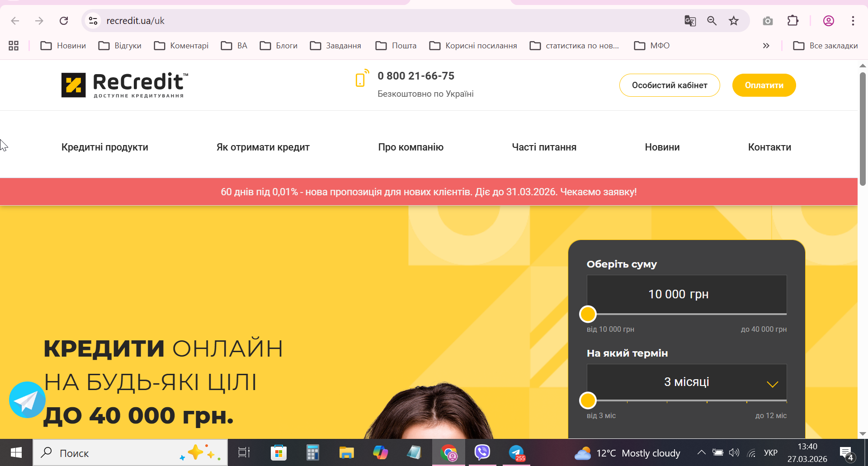Open Як отримати кредит page

(263, 147)
